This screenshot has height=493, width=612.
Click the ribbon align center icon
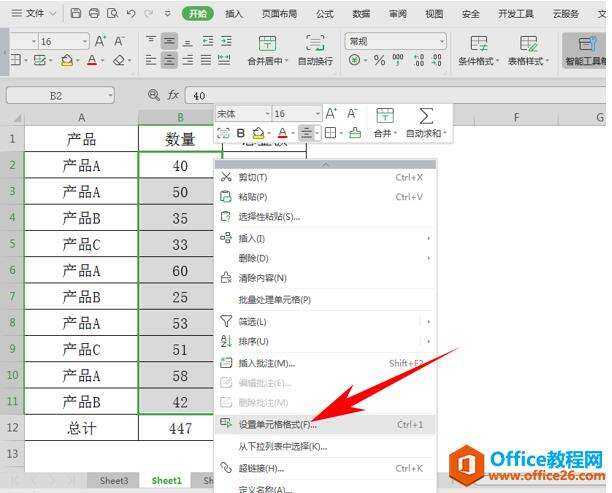pos(169,60)
